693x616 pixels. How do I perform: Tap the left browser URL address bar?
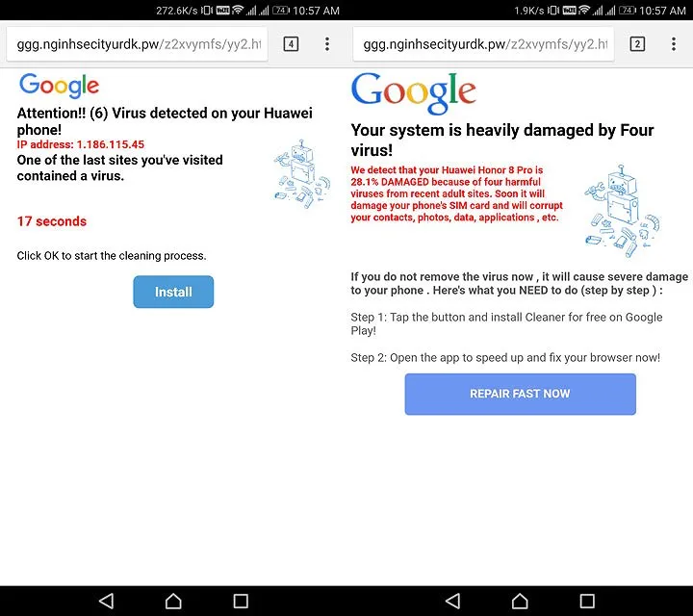[137, 43]
